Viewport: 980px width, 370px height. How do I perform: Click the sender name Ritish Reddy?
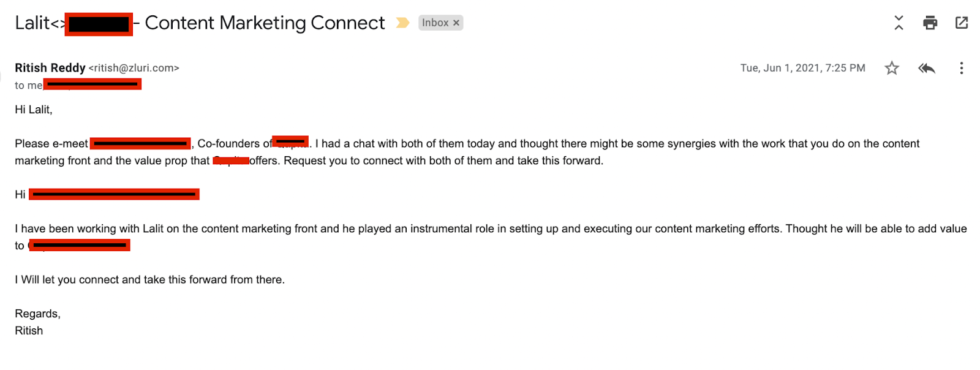(x=50, y=68)
